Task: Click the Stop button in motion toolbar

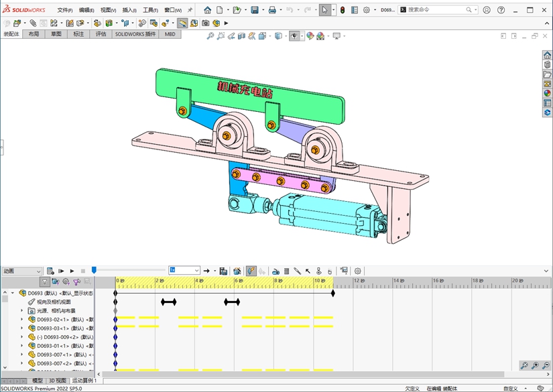Action: (x=83, y=271)
